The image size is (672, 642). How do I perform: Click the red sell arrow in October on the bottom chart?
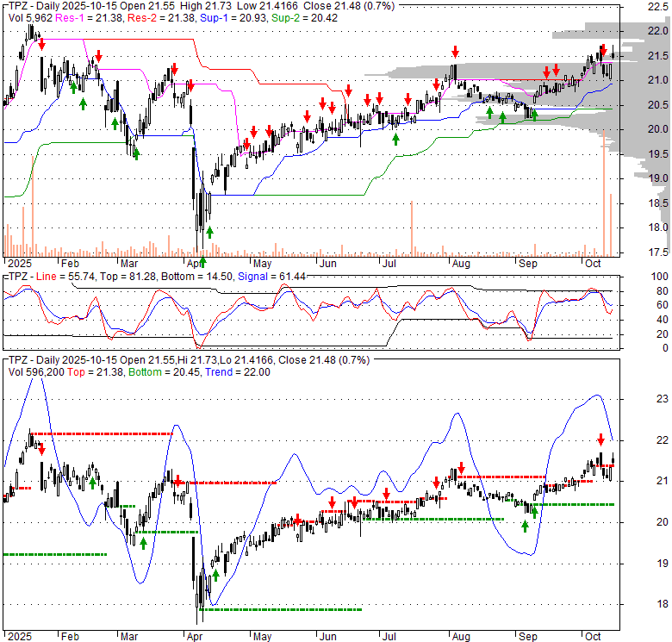coord(600,439)
